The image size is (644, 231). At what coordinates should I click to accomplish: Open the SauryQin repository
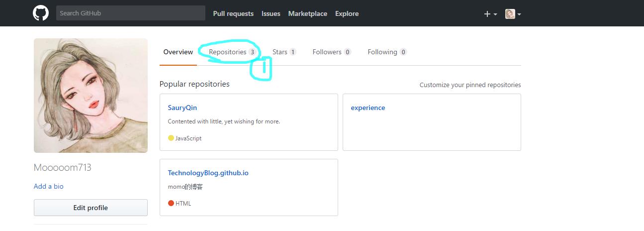pos(183,108)
